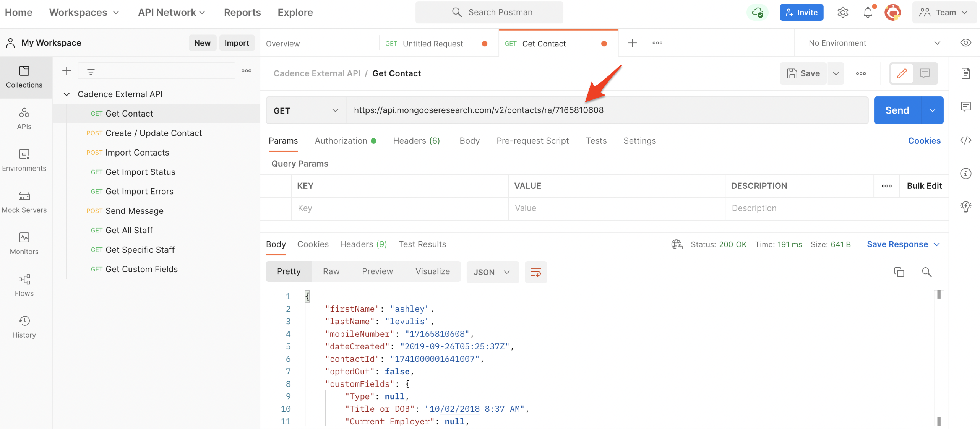Open the notifications bell icon
Image resolution: width=980 pixels, height=429 pixels.
(868, 13)
